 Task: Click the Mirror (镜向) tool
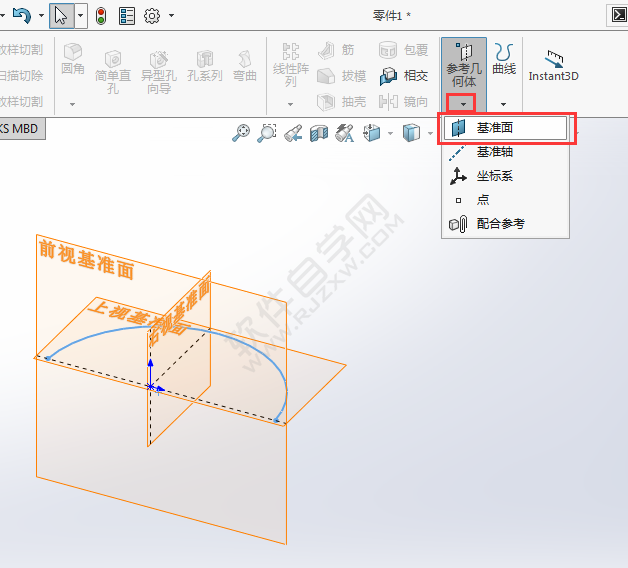[x=403, y=101]
